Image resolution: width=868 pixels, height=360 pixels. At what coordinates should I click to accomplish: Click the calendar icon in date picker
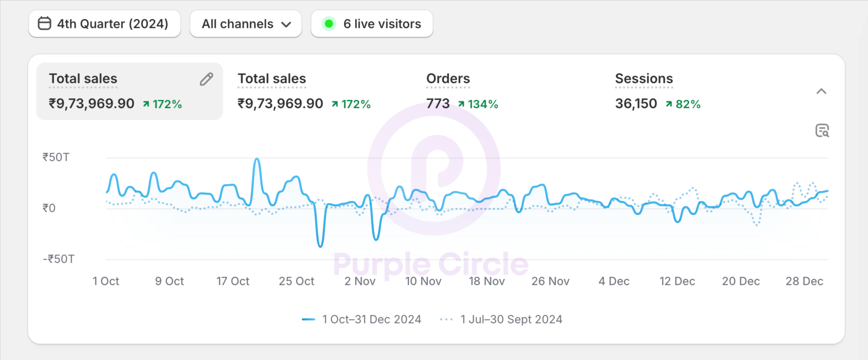click(44, 23)
